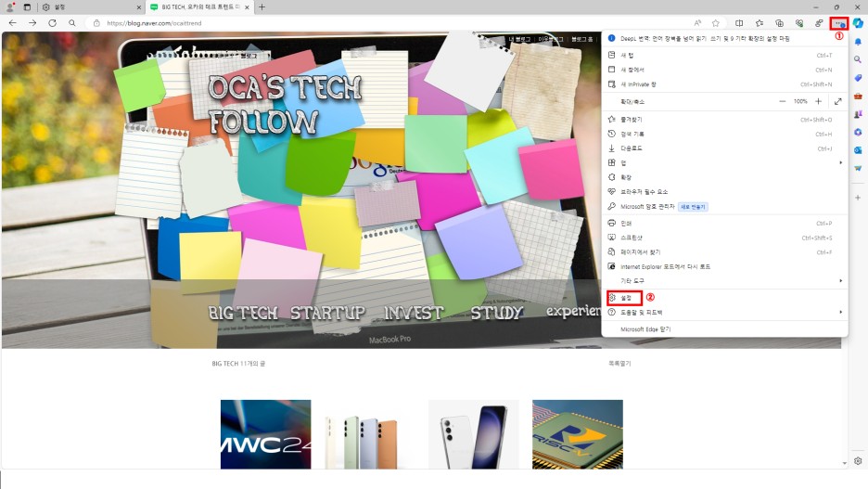This screenshot has height=489, width=868.
Task: Click the share icon left of ellipsis button
Action: coord(819,23)
